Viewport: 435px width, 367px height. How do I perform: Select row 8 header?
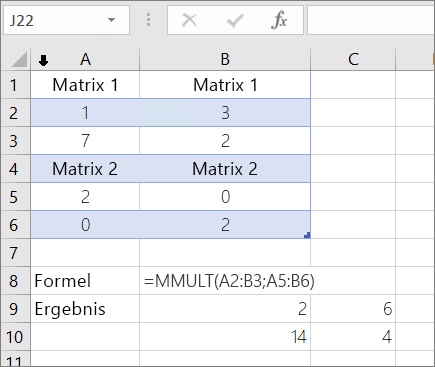pos(15,281)
